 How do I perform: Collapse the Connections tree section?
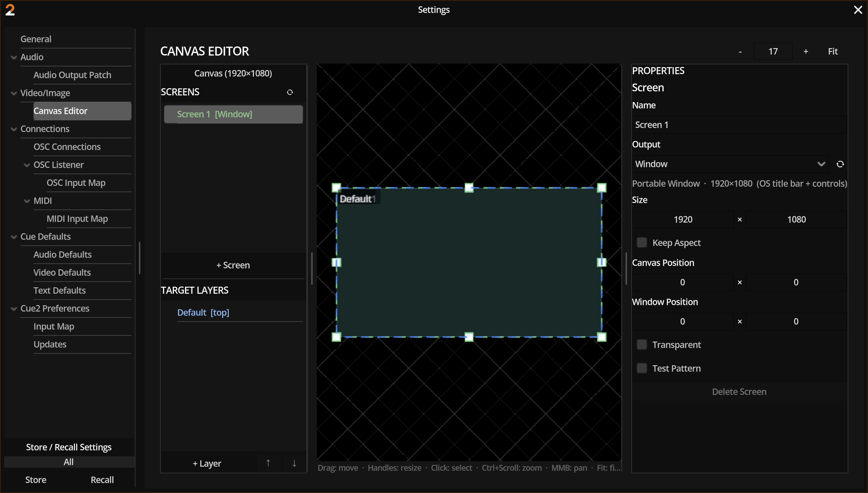click(14, 129)
